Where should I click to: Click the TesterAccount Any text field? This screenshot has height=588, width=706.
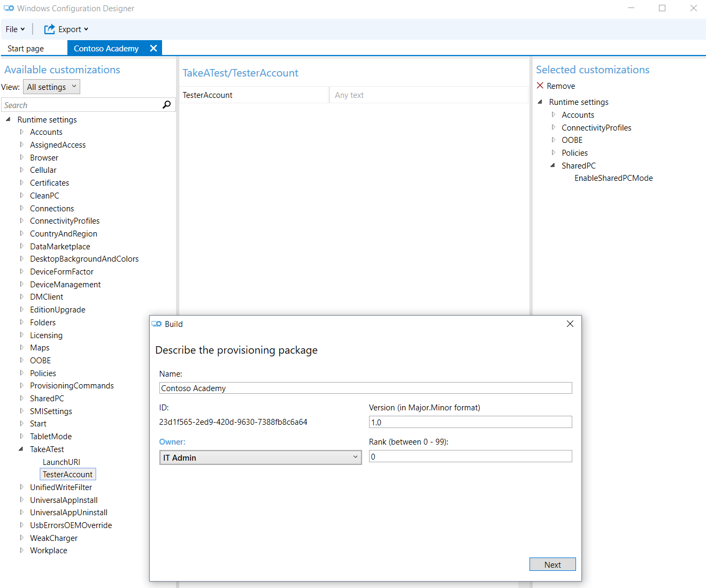pyautogui.click(x=429, y=95)
